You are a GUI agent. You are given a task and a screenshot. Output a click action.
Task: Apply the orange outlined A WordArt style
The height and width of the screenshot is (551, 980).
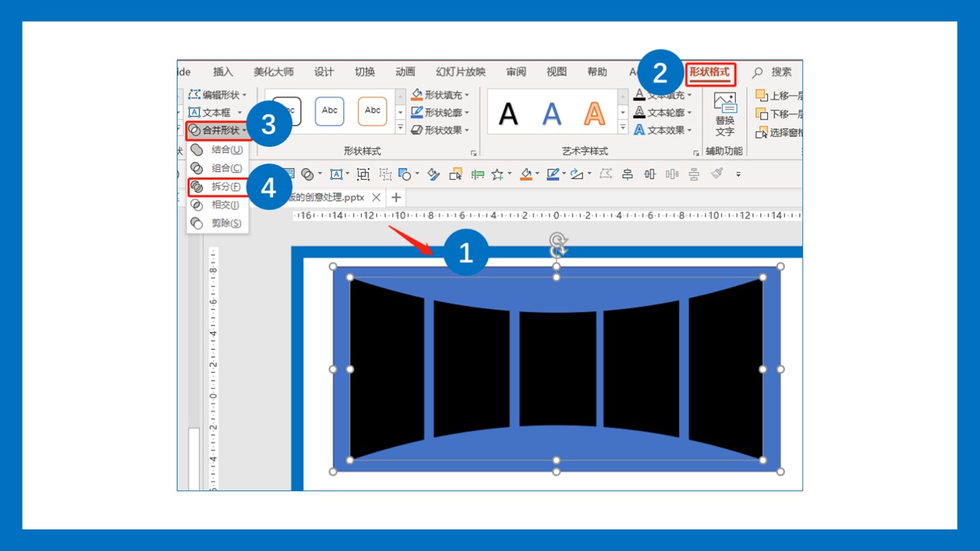tap(594, 113)
